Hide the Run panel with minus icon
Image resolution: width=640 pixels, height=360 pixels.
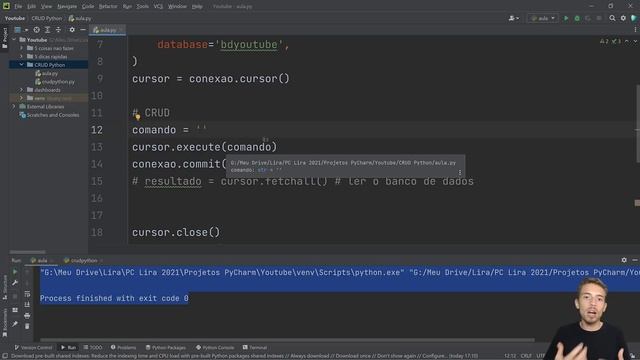635,260
